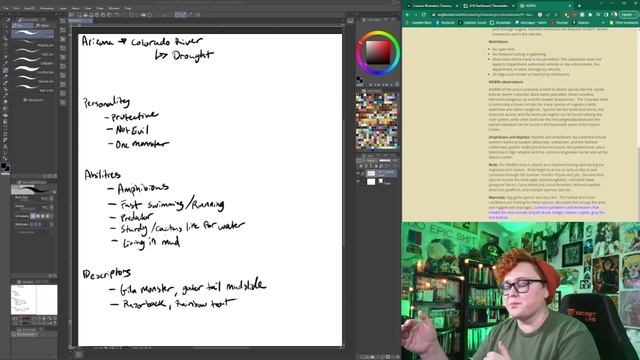Select the Airbrush tool
The width and height of the screenshot is (640, 360).
(5, 89)
